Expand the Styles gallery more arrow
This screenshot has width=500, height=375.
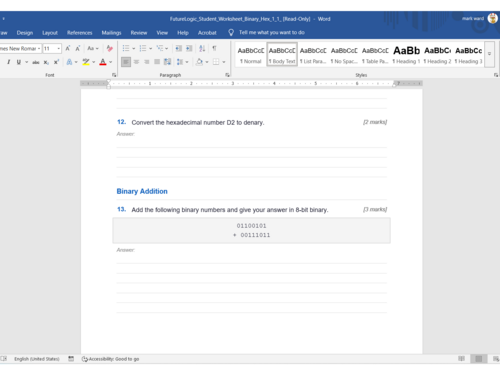point(489,54)
